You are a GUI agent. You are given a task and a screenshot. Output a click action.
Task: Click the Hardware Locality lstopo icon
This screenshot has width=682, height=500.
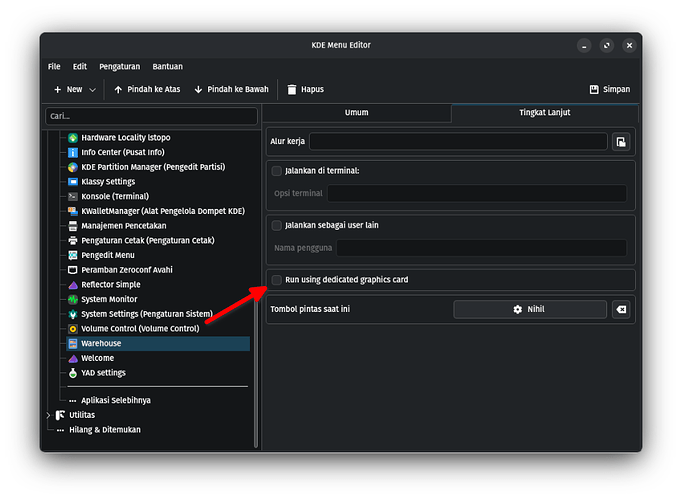(x=73, y=138)
